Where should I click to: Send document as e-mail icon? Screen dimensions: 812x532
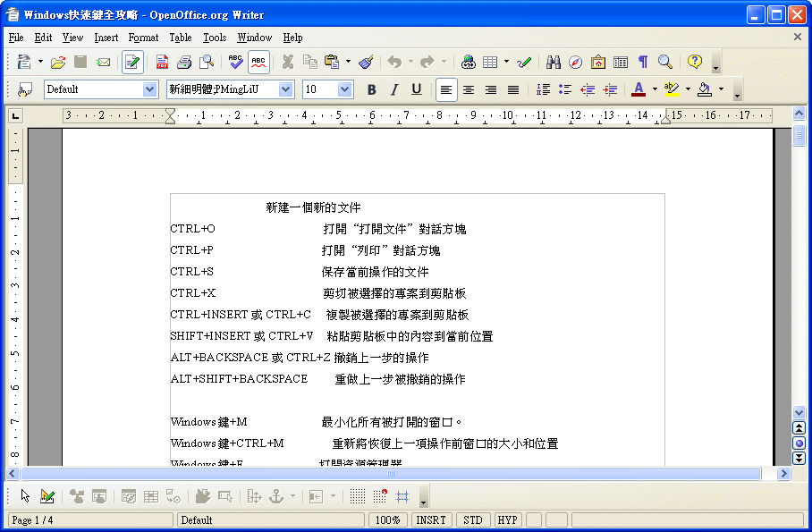coord(103,63)
